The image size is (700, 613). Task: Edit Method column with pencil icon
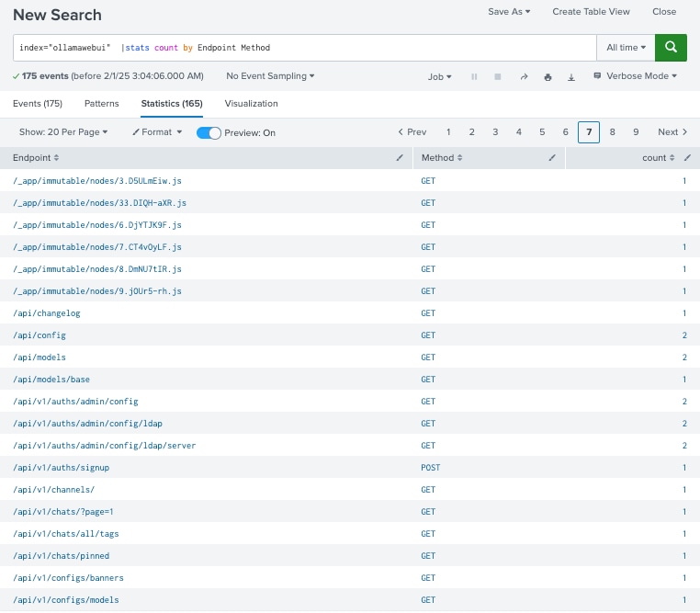click(552, 157)
